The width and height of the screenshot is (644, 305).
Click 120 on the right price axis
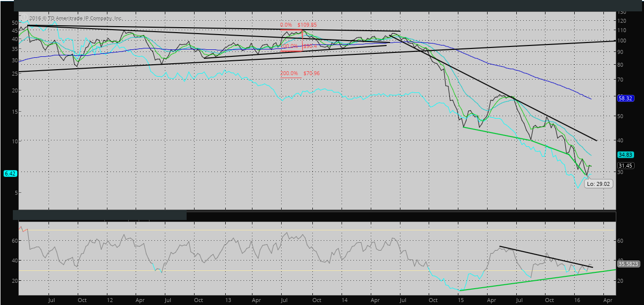pos(622,21)
